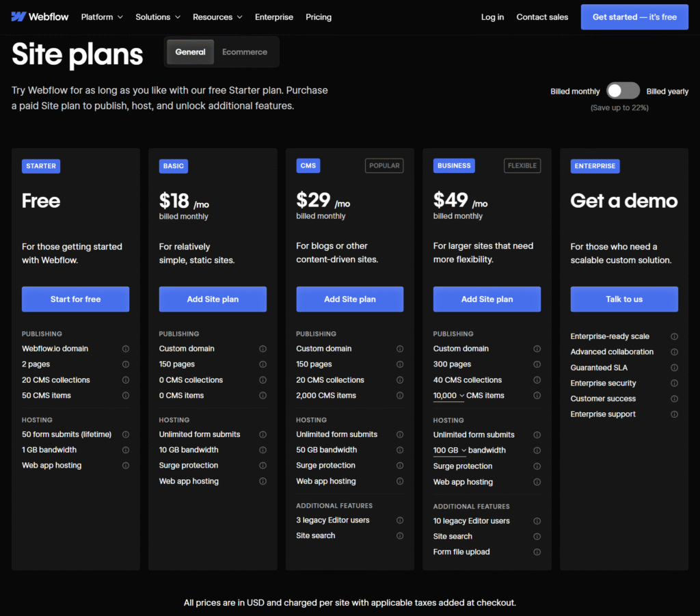Expand the Resources dropdown menu

[x=217, y=17]
